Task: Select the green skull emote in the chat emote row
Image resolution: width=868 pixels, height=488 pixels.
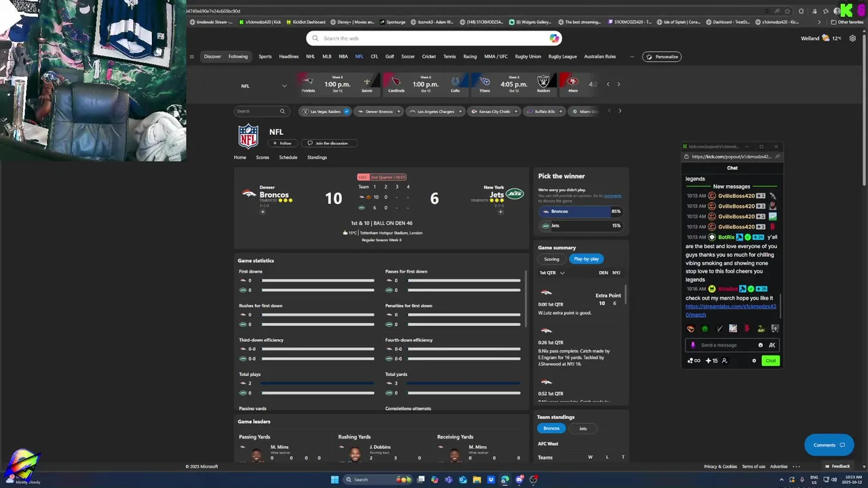Action: pos(705,329)
